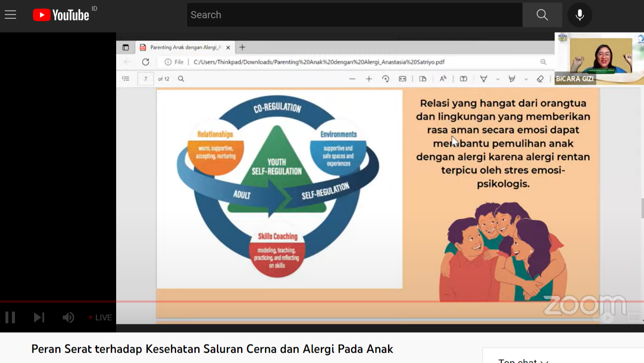Mute the video volume

click(68, 318)
